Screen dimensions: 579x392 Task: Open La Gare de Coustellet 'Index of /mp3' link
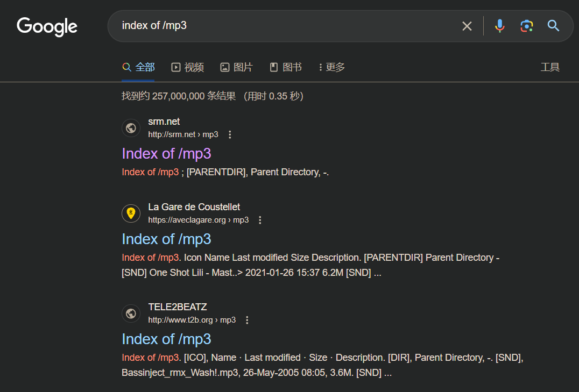[x=166, y=239]
